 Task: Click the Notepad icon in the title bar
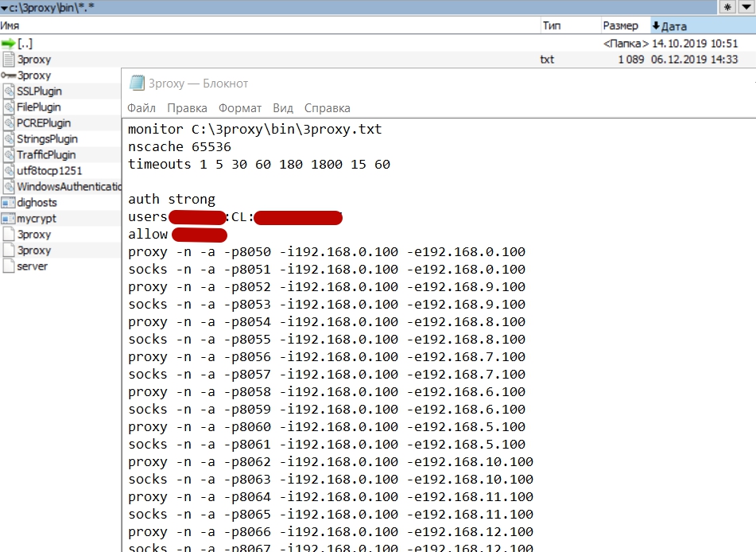click(136, 84)
